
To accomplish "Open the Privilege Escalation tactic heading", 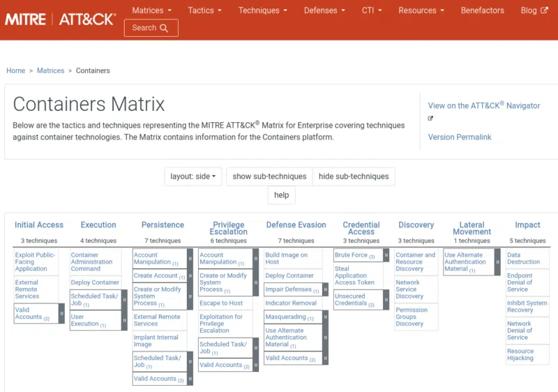I will point(229,228).
